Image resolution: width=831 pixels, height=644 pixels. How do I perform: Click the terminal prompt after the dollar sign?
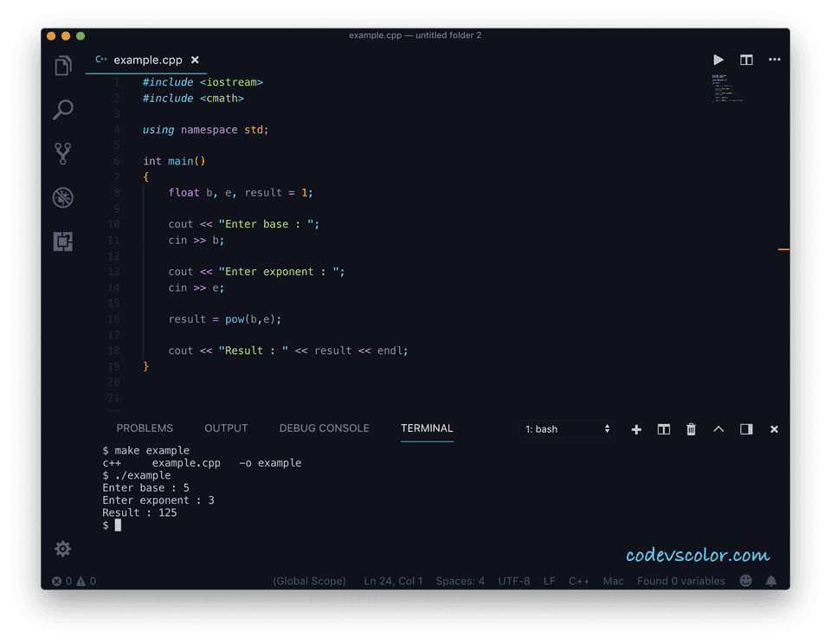(117, 525)
